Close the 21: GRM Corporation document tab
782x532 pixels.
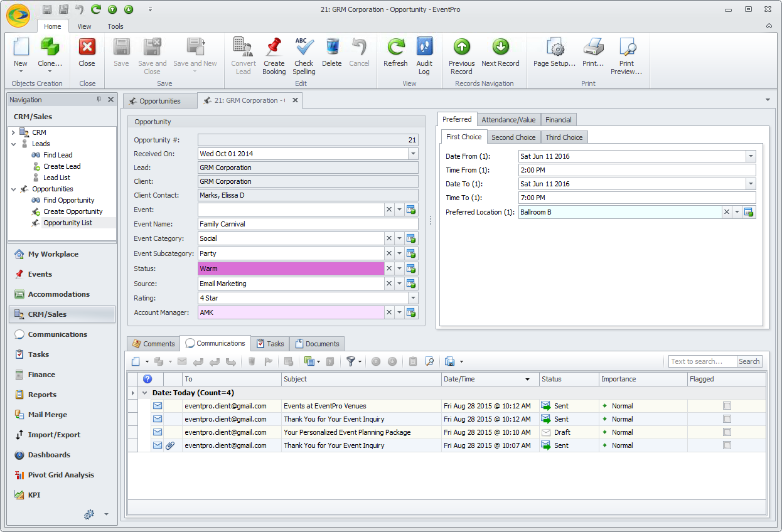(x=296, y=100)
